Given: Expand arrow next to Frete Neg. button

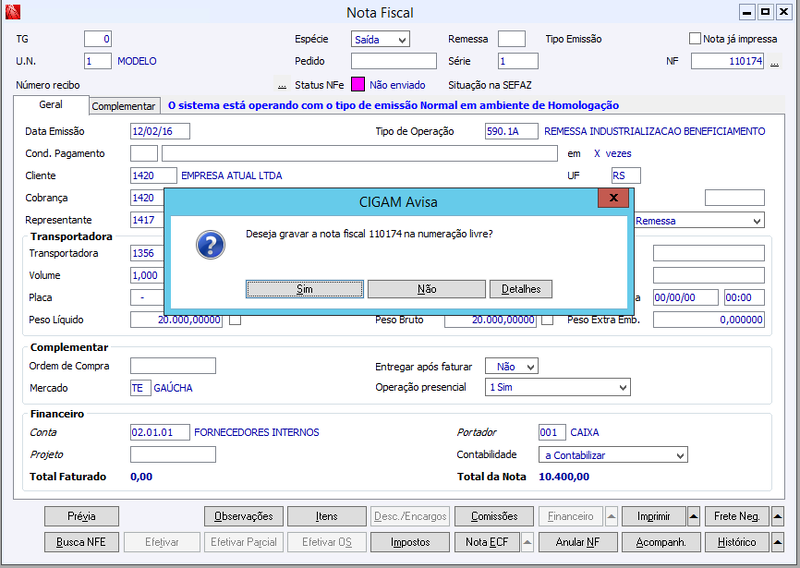Looking at the screenshot, I should tap(777, 516).
